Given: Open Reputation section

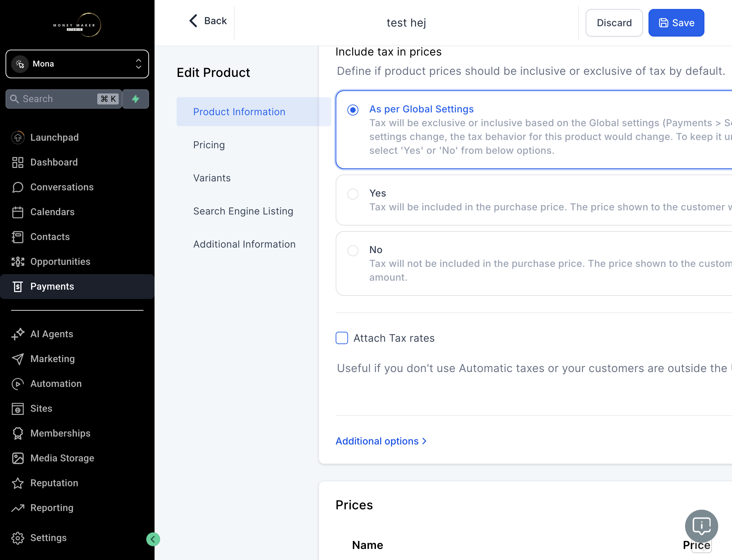Looking at the screenshot, I should 77,483.
